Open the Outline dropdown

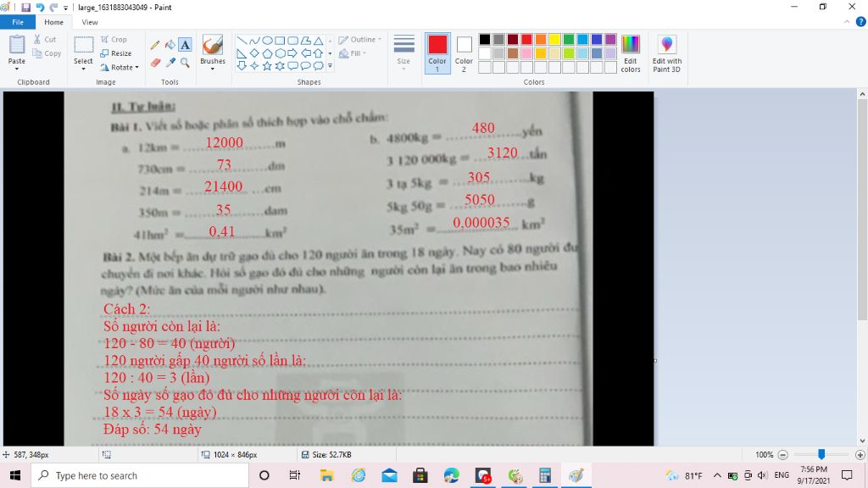359,39
